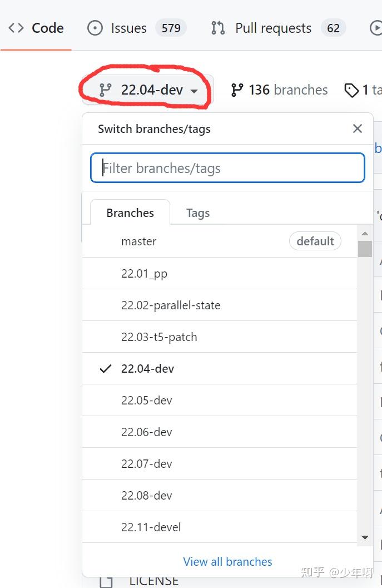Close the Switch branches/tags popup

[x=358, y=129]
